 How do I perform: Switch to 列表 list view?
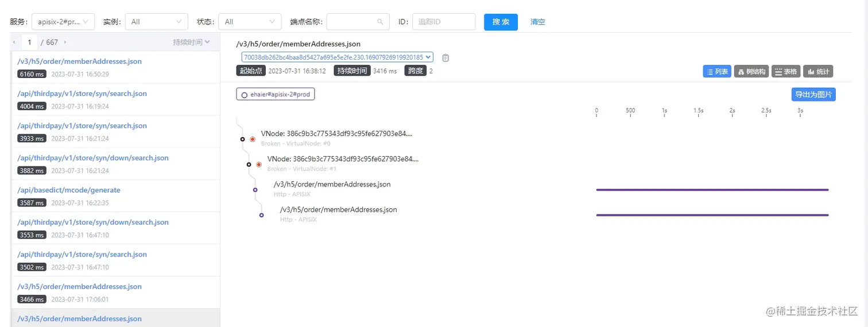[717, 72]
